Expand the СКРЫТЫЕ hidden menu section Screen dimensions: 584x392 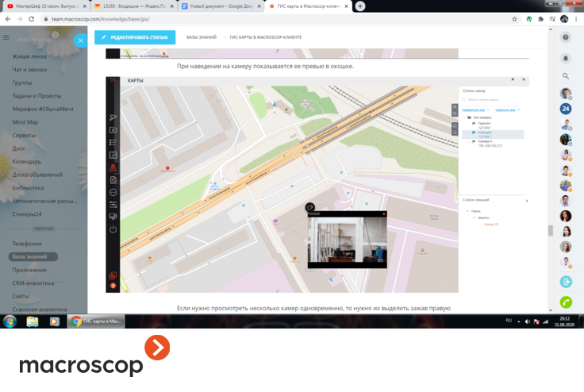pos(44,229)
